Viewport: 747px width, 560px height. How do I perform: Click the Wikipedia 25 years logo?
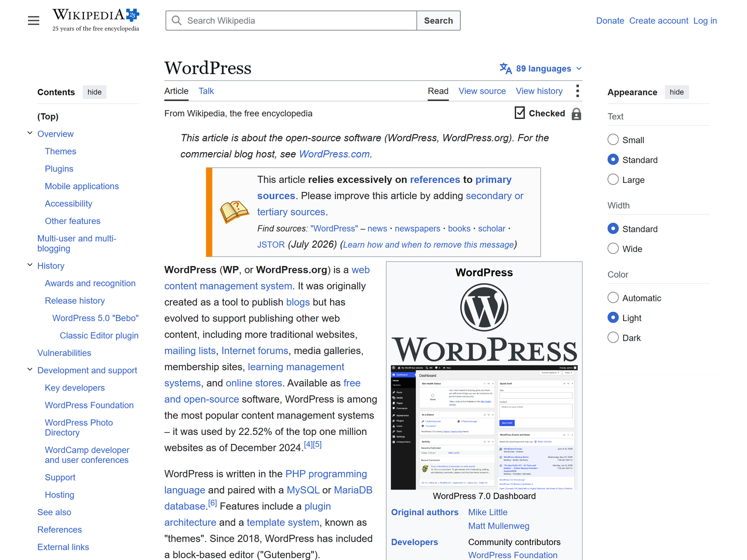96,20
